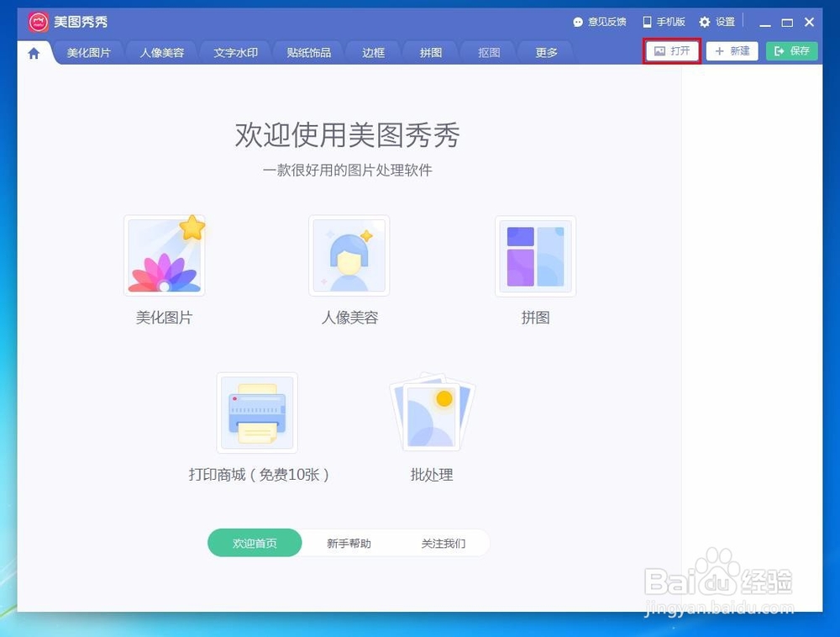Screen dimensions: 840x637
Task: Open the 打印商城 printer icon
Action: [x=257, y=413]
